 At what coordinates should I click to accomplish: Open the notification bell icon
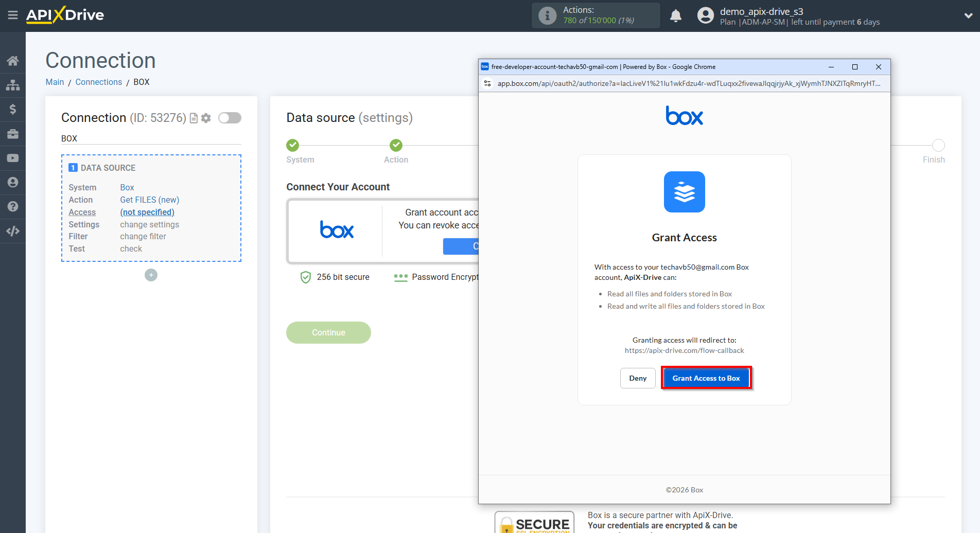[676, 15]
